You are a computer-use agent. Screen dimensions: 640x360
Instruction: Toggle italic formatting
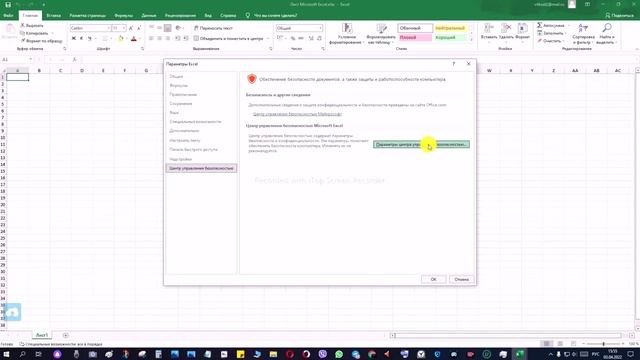pyautogui.click(x=81, y=38)
